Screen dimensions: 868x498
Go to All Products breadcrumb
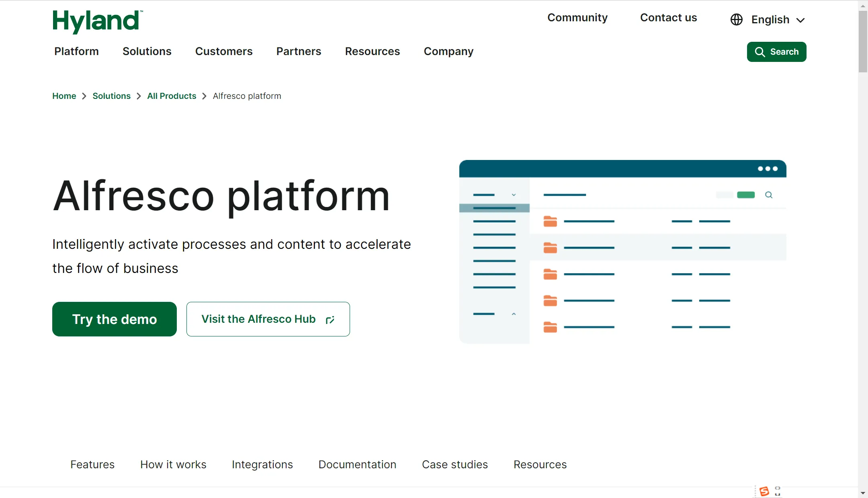[x=172, y=96]
